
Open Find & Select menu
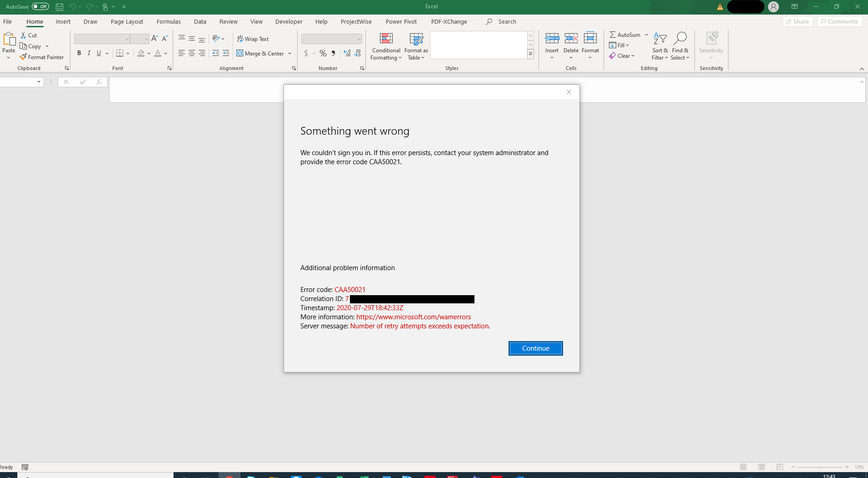click(x=680, y=46)
